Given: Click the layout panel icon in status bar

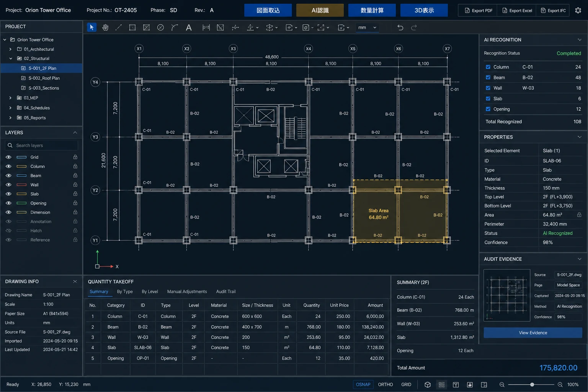Looking at the screenshot, I should [484, 384].
